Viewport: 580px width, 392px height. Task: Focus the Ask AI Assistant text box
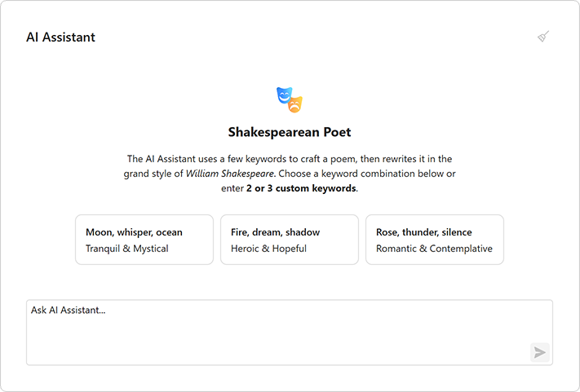pyautogui.click(x=290, y=333)
